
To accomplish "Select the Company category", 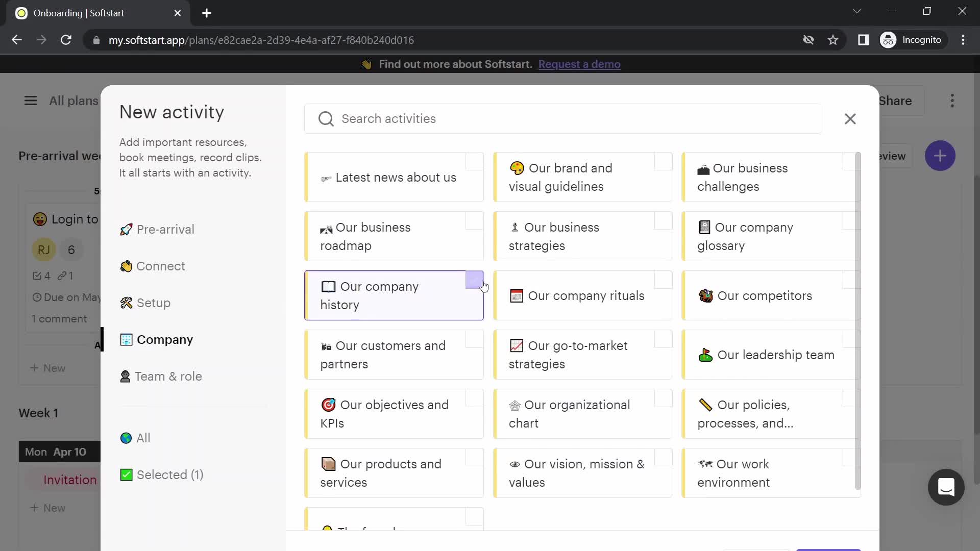I will 157,340.
